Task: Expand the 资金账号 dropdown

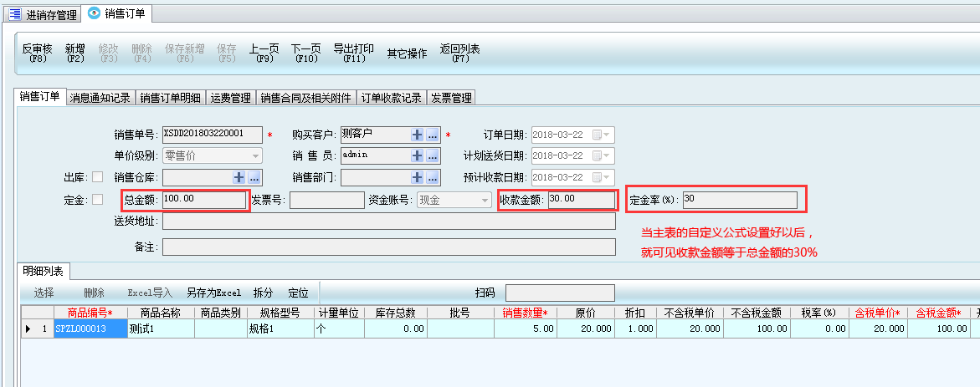Action: (x=485, y=200)
